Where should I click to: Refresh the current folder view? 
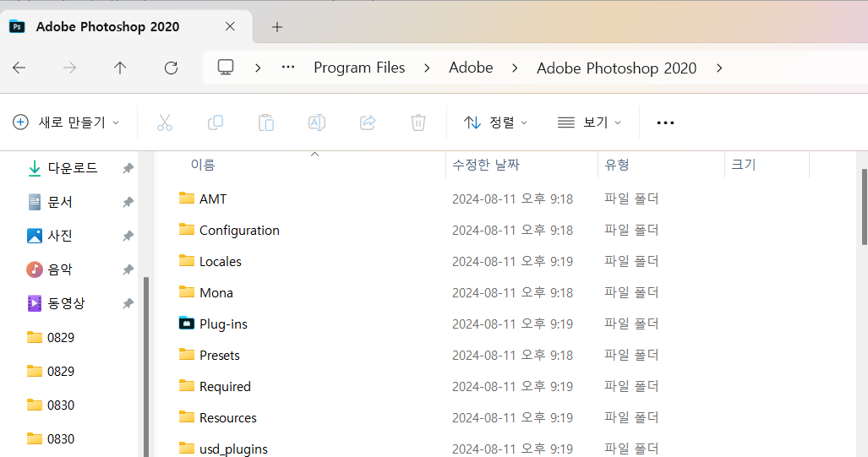171,68
